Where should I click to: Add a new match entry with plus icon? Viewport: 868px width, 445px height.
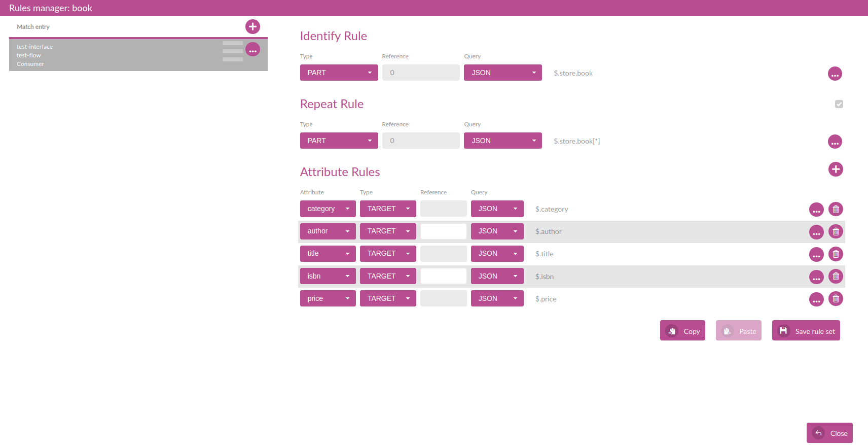[252, 26]
